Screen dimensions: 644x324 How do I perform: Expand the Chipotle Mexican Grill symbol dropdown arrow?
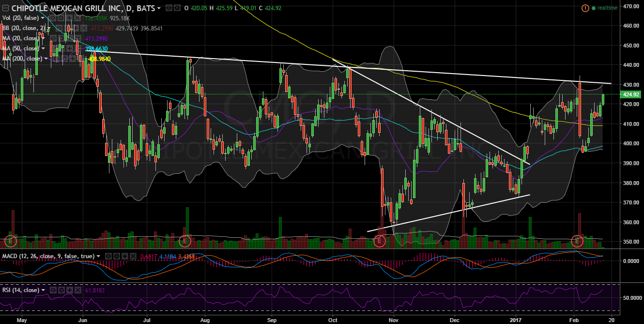pyautogui.click(x=159, y=8)
